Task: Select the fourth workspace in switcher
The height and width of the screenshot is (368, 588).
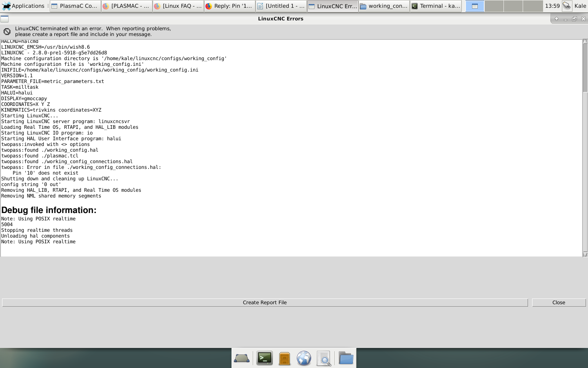Action: click(x=532, y=6)
